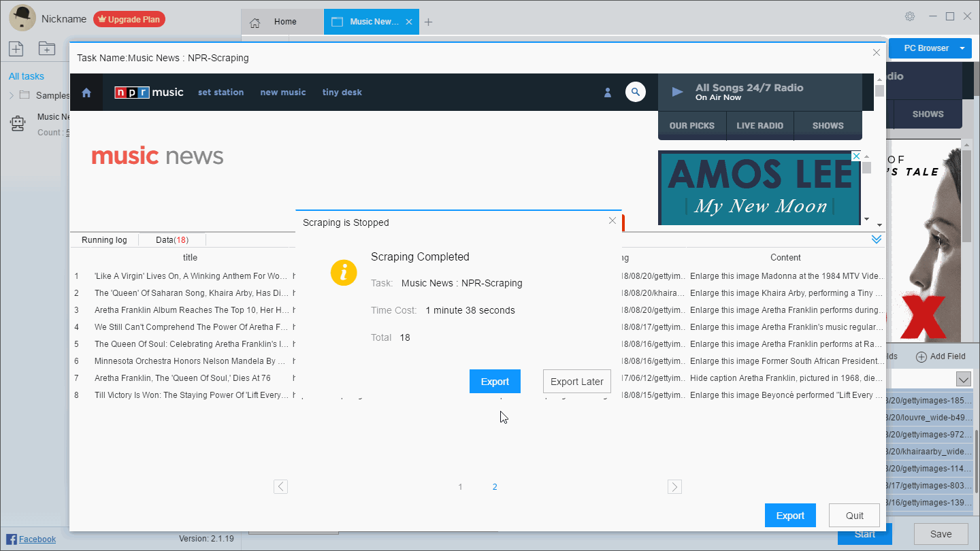Select row The 'Queen' Of Saharan Song title
980x551 pixels.
click(191, 293)
